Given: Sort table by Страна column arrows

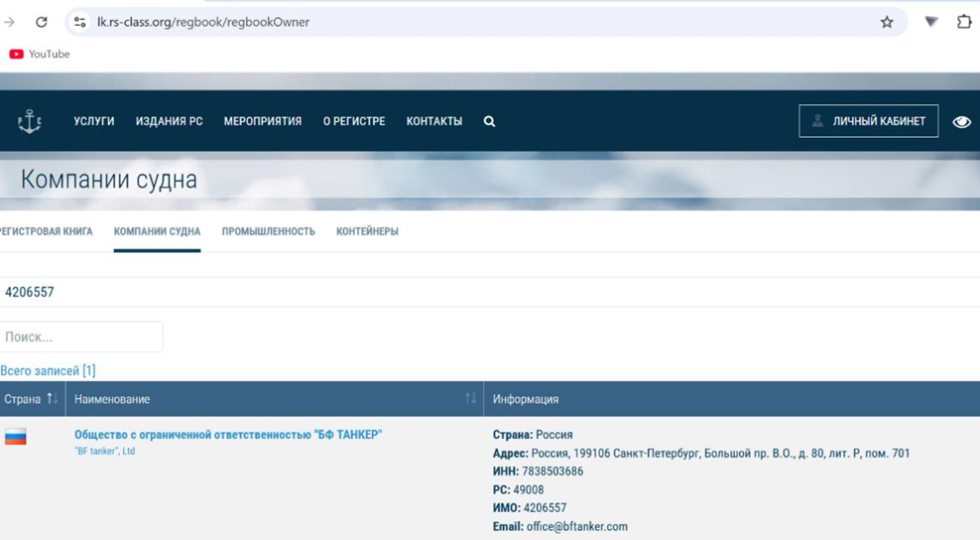Looking at the screenshot, I should coord(53,399).
